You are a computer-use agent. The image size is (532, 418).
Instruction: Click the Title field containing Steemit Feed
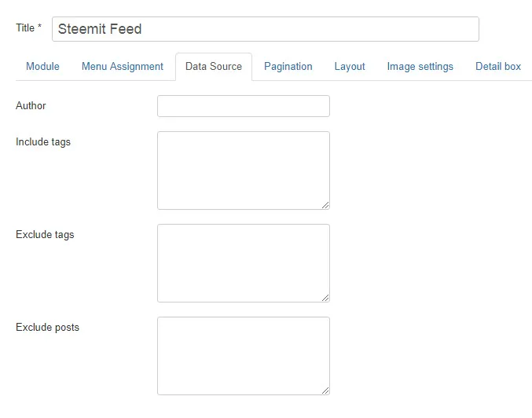point(266,29)
